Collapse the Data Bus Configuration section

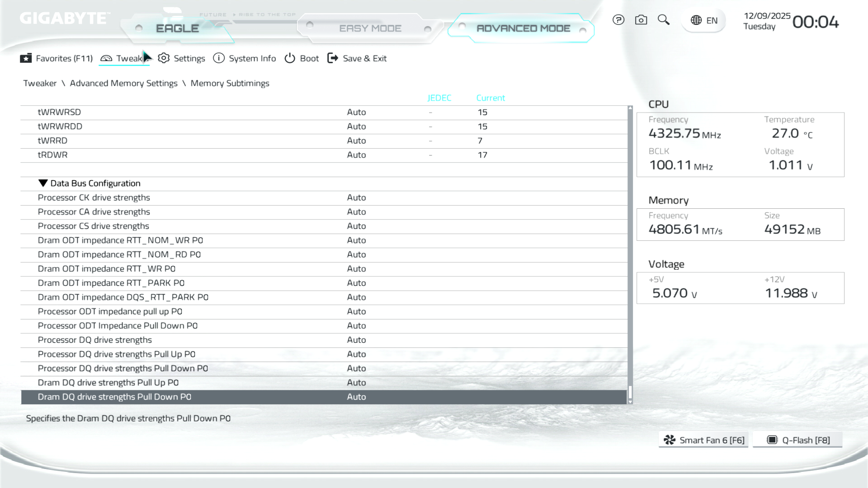pos(43,183)
